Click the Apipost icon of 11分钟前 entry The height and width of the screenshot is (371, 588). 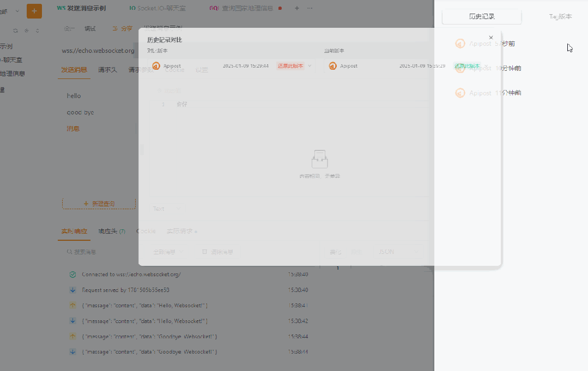click(460, 93)
